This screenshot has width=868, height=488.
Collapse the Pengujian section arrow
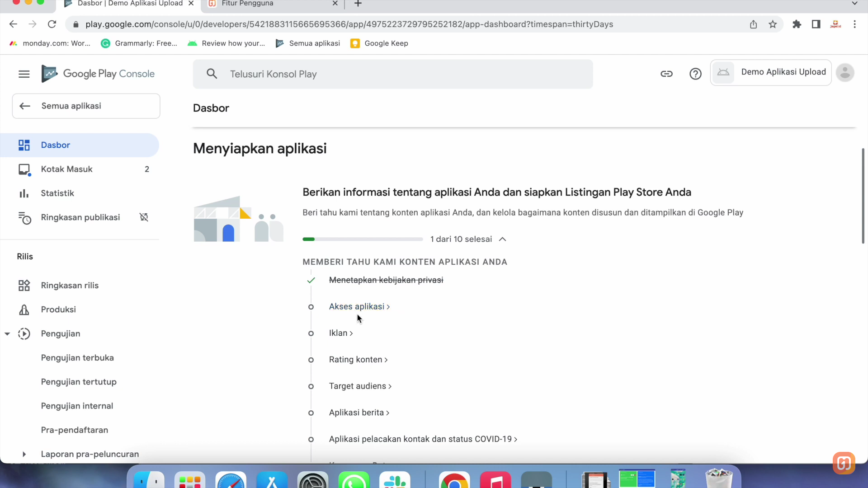7,334
